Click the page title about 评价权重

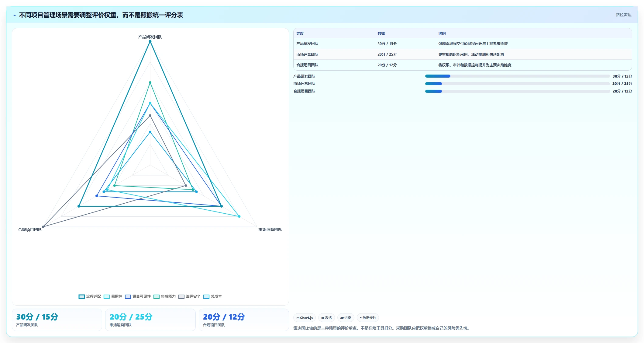[x=101, y=15]
